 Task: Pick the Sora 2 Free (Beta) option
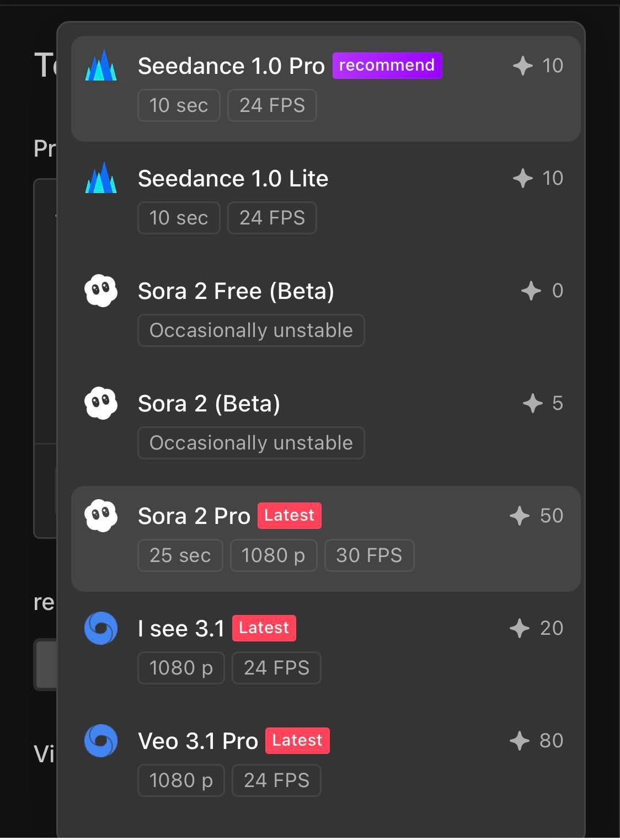[326, 313]
